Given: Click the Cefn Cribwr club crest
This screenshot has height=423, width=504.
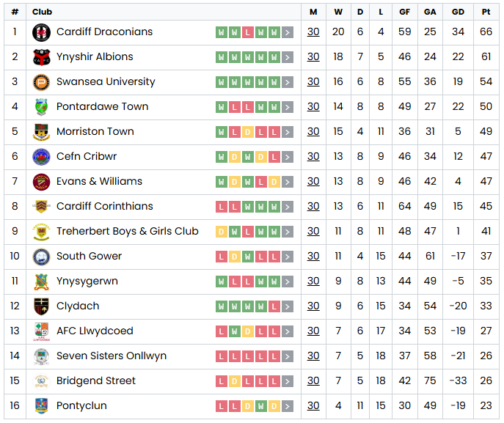Looking at the screenshot, I should point(41,157).
